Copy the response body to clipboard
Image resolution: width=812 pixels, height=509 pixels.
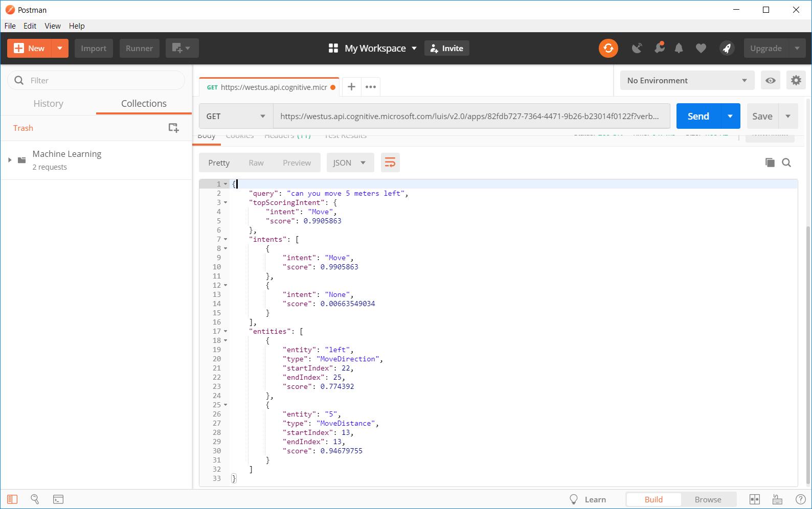pyautogui.click(x=770, y=163)
